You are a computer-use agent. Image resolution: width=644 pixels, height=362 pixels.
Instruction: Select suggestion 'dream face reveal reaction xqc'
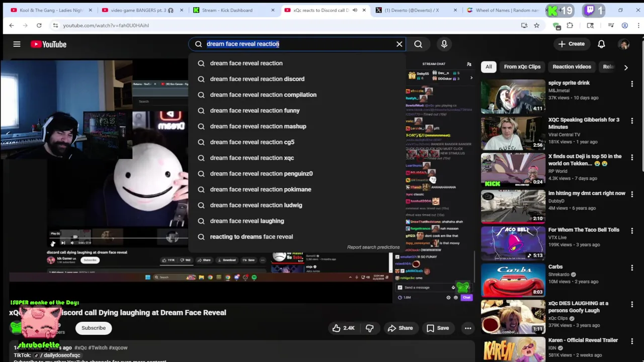coord(297,158)
